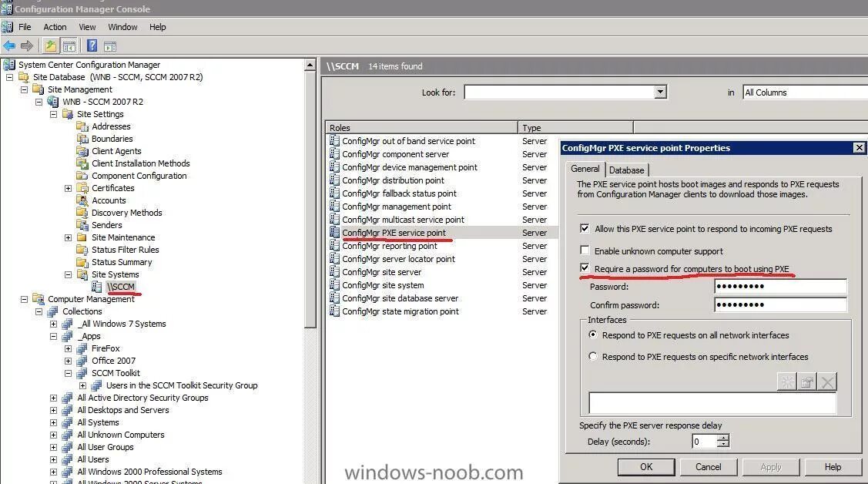Screen dimensions: 868x484
Task: Collapse the Computer Management node
Action: click(x=25, y=299)
